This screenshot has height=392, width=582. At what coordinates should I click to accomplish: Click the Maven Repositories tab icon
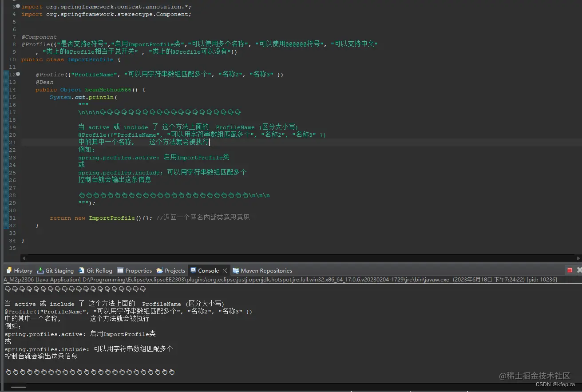pos(236,270)
